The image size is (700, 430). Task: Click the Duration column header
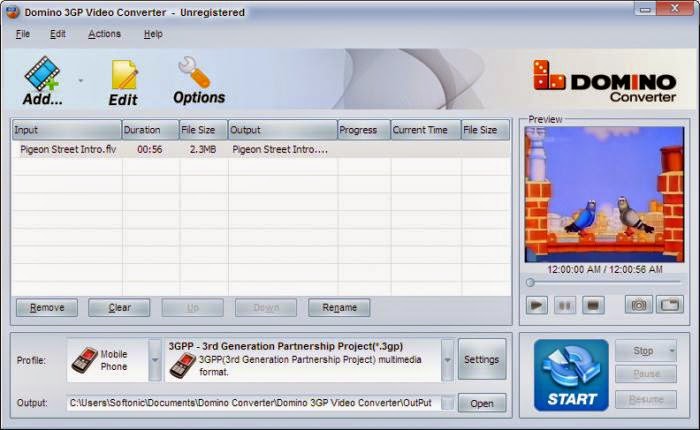tap(150, 130)
